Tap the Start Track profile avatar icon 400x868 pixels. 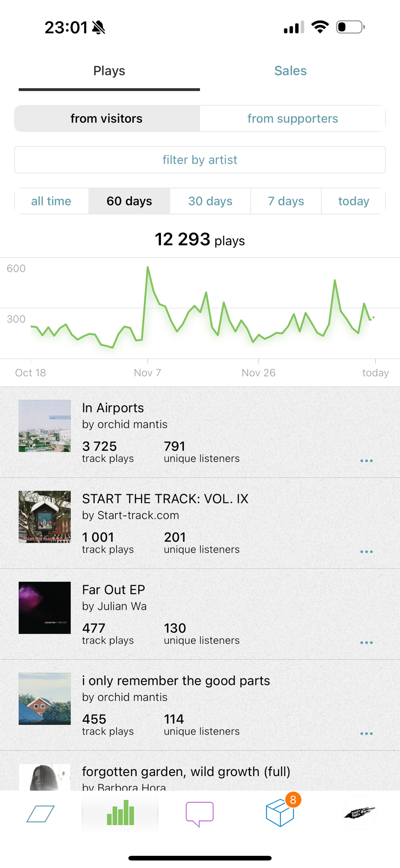tap(359, 813)
